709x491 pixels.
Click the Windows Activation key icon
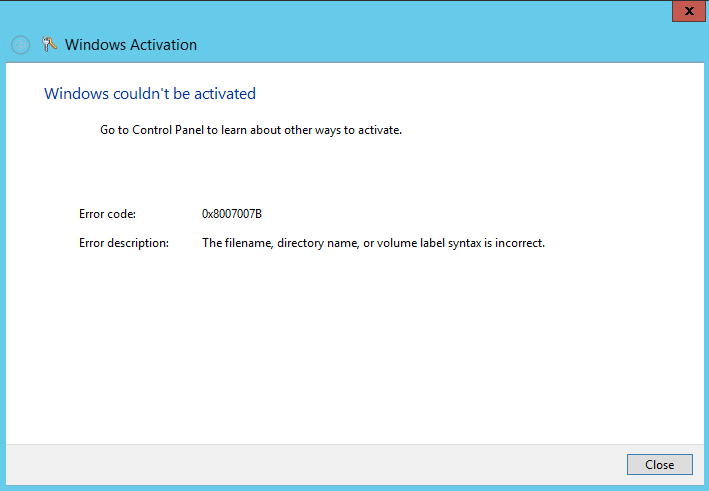tap(50, 44)
